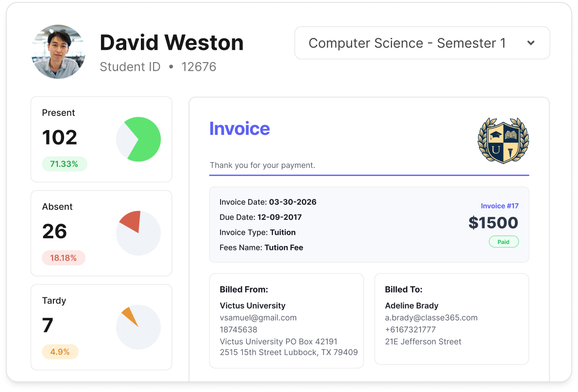Click the green Paid status badge
The height and width of the screenshot is (392, 578).
[x=504, y=242]
